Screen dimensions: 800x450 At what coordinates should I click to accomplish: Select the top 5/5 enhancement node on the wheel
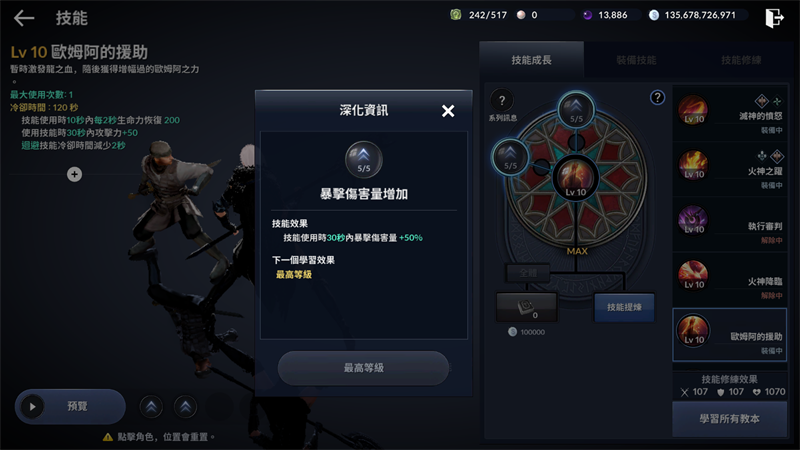coord(576,109)
